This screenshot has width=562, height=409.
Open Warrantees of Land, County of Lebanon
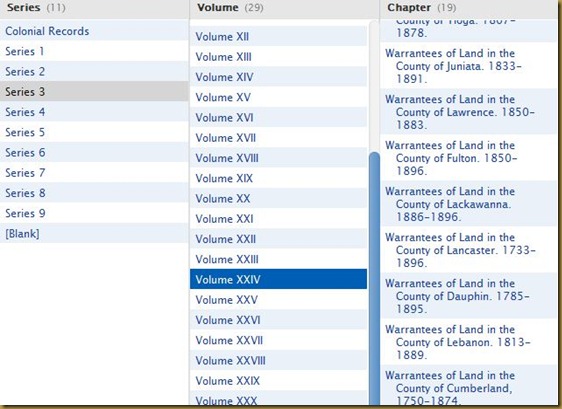(x=468, y=342)
